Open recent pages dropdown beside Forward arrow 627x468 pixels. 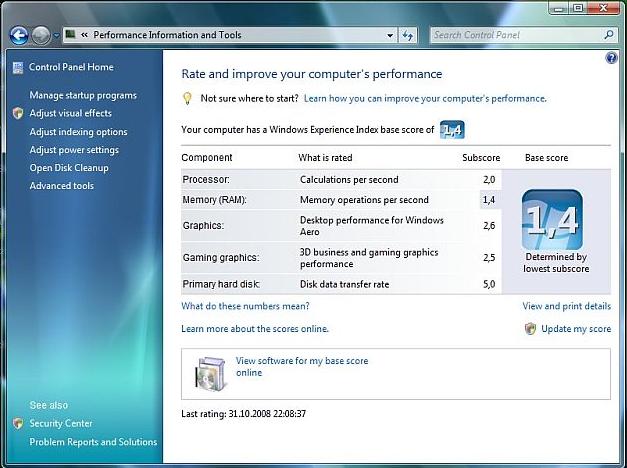click(x=56, y=36)
